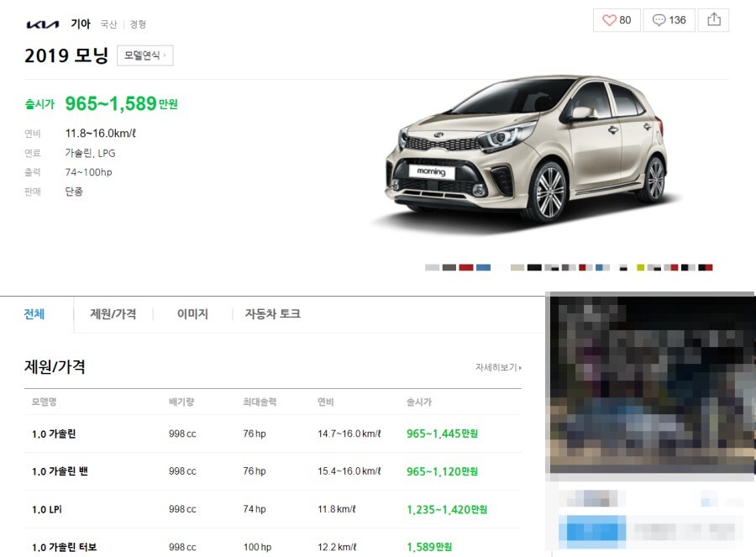The width and height of the screenshot is (756, 557).
Task: Click the 965~1,445만원 price for 1.0 가솔린
Action: (x=442, y=434)
